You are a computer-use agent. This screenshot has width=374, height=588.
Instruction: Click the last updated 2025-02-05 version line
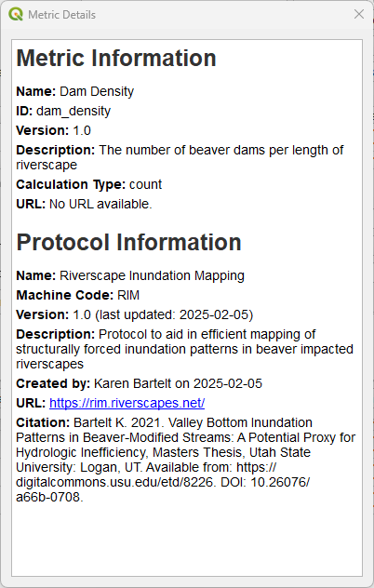[135, 314]
